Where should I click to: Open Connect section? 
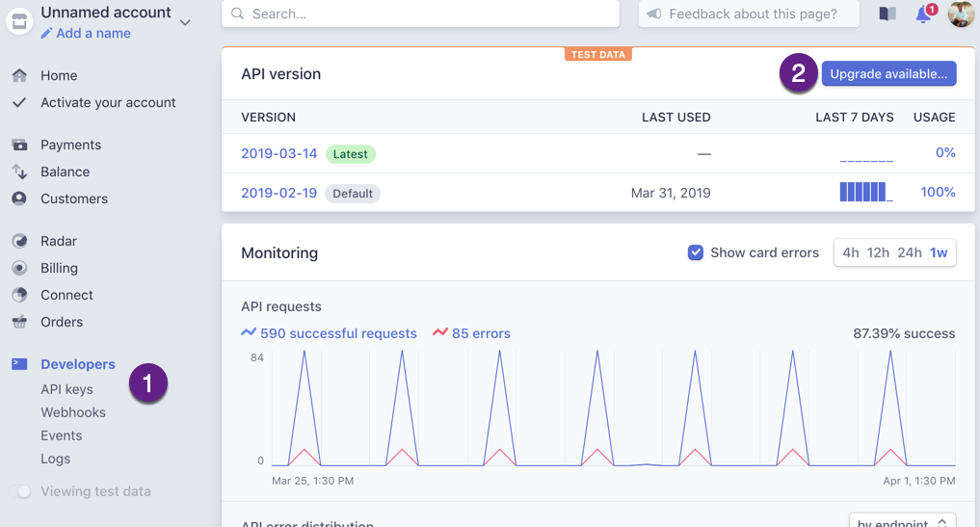point(66,295)
